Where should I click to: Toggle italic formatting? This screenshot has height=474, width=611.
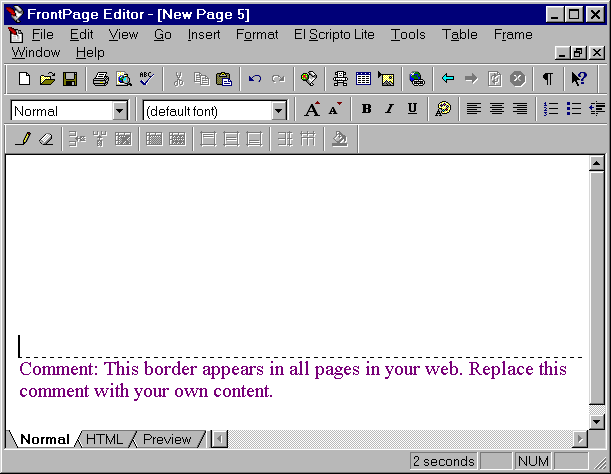389,110
